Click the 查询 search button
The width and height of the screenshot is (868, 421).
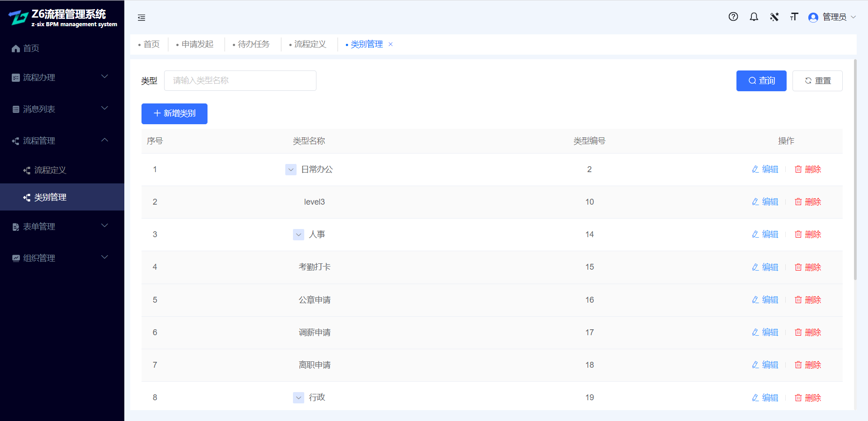coord(761,81)
